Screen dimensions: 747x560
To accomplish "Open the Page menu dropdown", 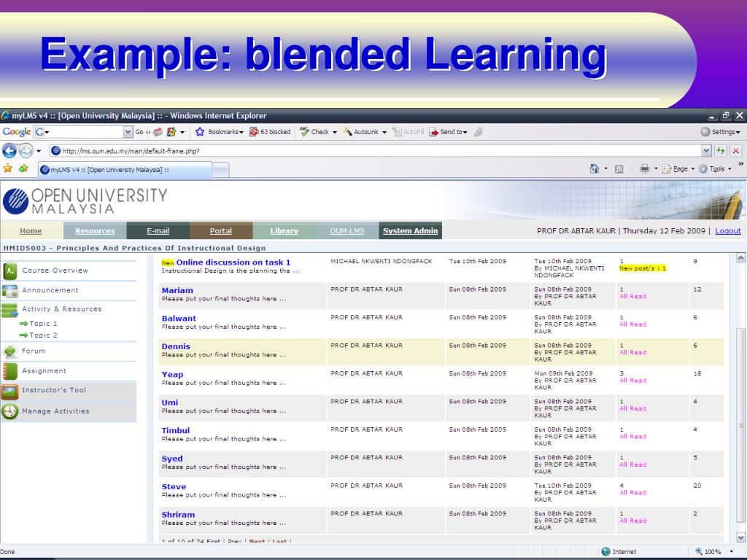I will 692,169.
